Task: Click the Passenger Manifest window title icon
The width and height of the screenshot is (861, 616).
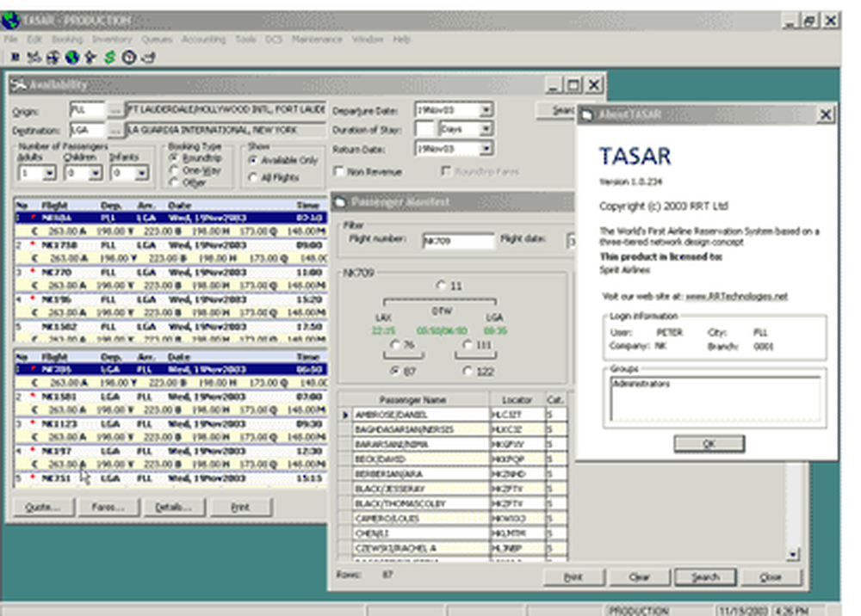Action: coord(340,202)
